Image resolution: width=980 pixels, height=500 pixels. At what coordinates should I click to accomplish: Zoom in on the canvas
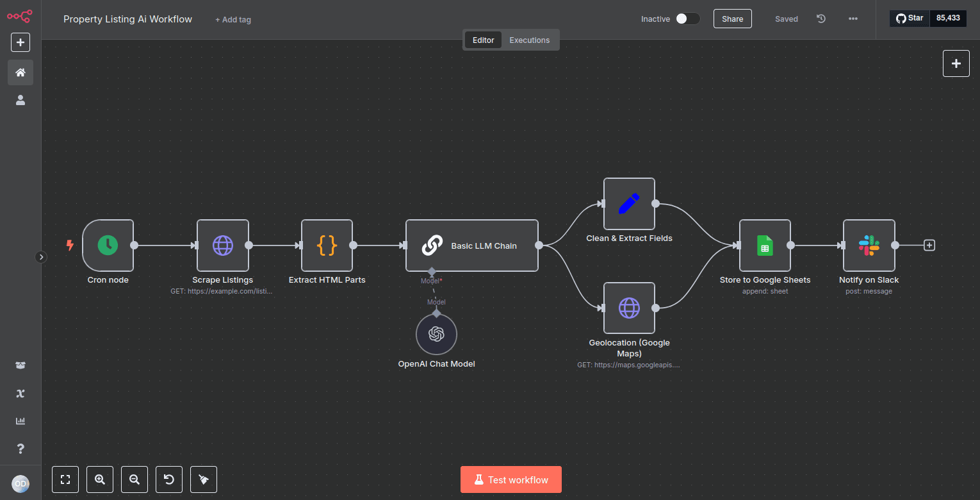pyautogui.click(x=100, y=479)
